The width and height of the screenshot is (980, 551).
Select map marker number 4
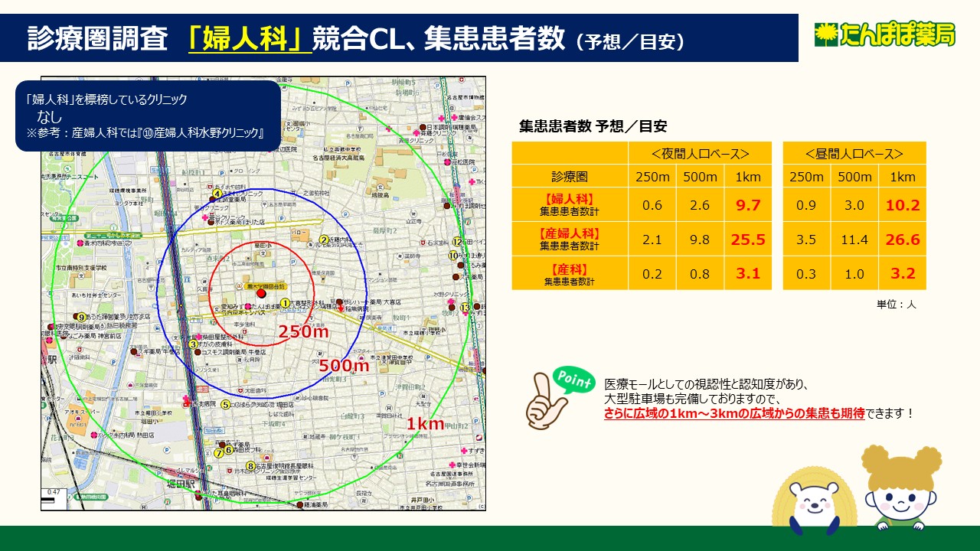click(x=217, y=194)
